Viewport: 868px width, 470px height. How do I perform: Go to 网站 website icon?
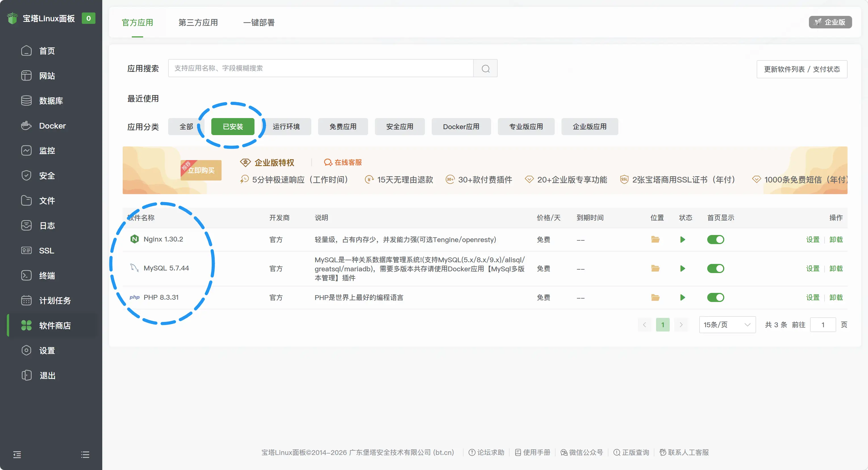tap(26, 76)
